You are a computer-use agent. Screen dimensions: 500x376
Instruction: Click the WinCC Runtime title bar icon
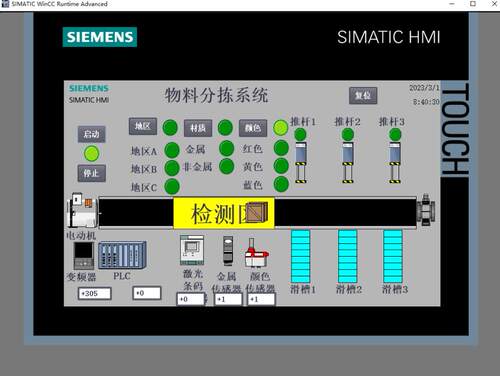5,4
